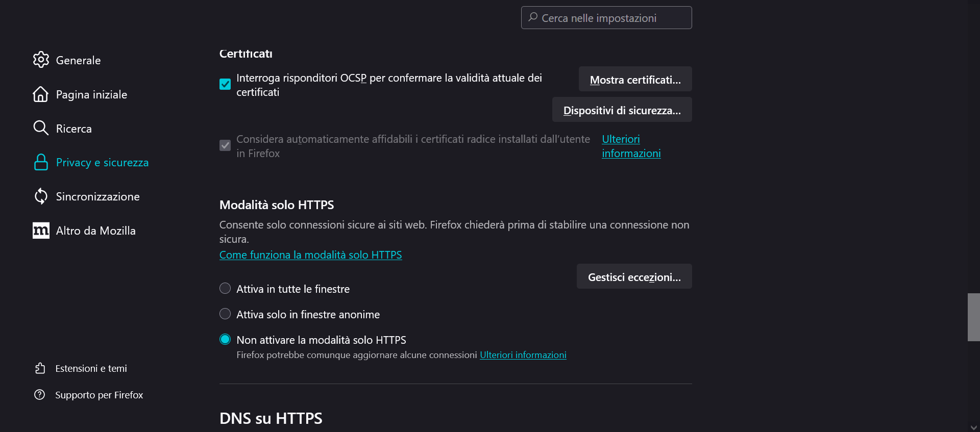The height and width of the screenshot is (432, 980).
Task: Click 'Firefox potrebbe comunque aggiornare alcune connessioni' text
Action: pos(357,355)
